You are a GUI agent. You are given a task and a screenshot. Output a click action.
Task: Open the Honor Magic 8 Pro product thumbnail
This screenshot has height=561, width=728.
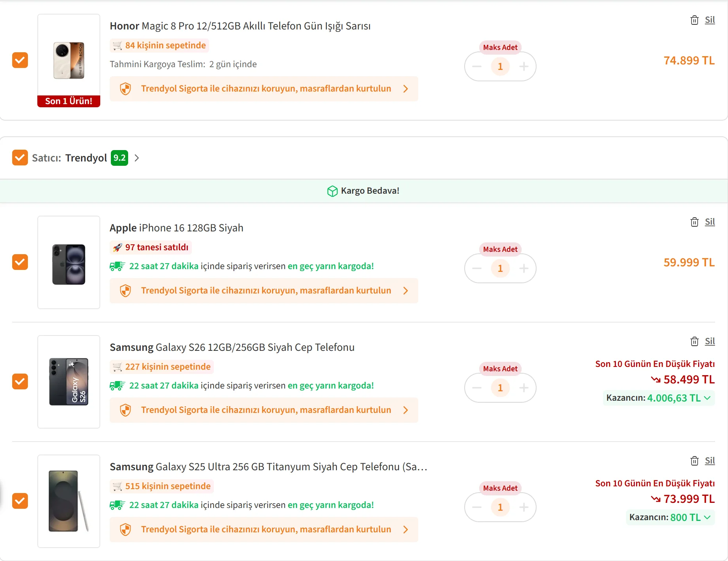tap(69, 60)
